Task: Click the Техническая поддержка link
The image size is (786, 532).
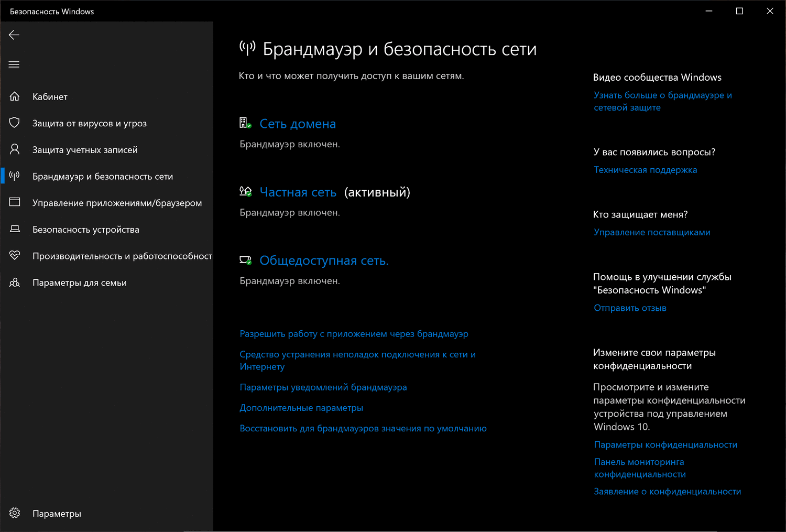Action: (646, 170)
